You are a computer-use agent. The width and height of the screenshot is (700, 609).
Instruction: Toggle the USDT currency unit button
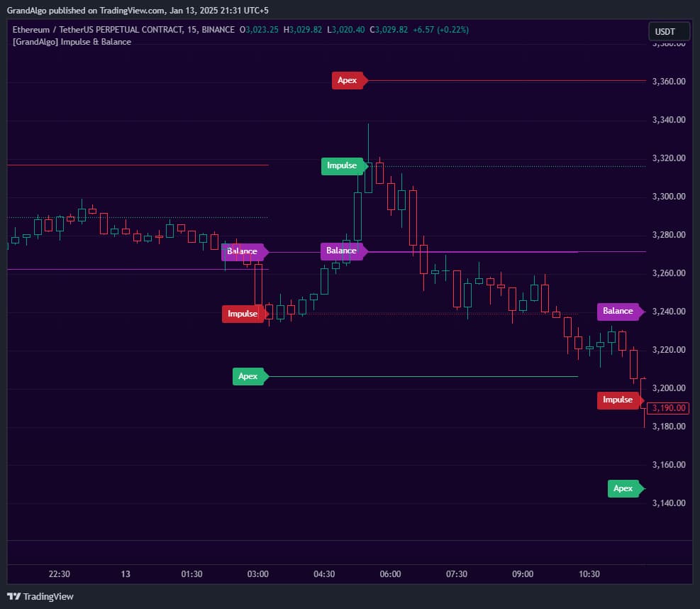pyautogui.click(x=667, y=31)
